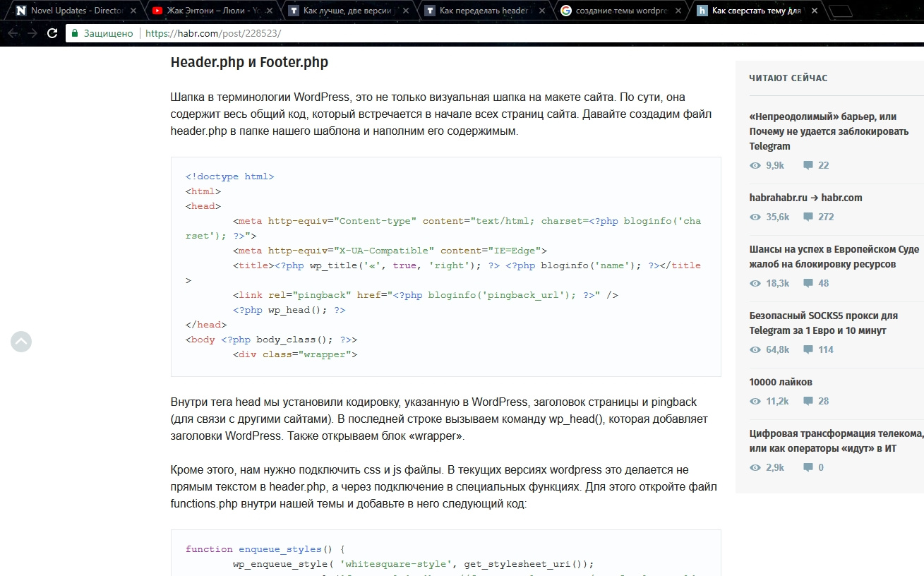Close the Google search tab
The height and width of the screenshot is (576, 924).
pyautogui.click(x=678, y=11)
